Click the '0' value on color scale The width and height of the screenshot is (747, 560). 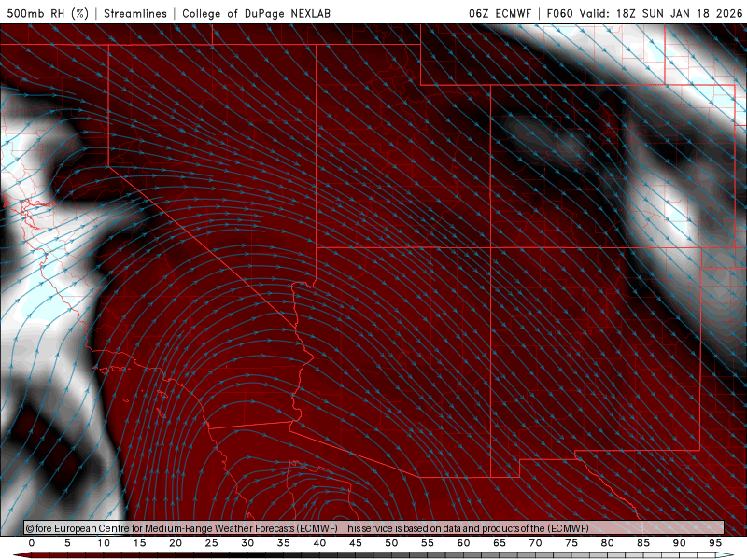click(32, 543)
